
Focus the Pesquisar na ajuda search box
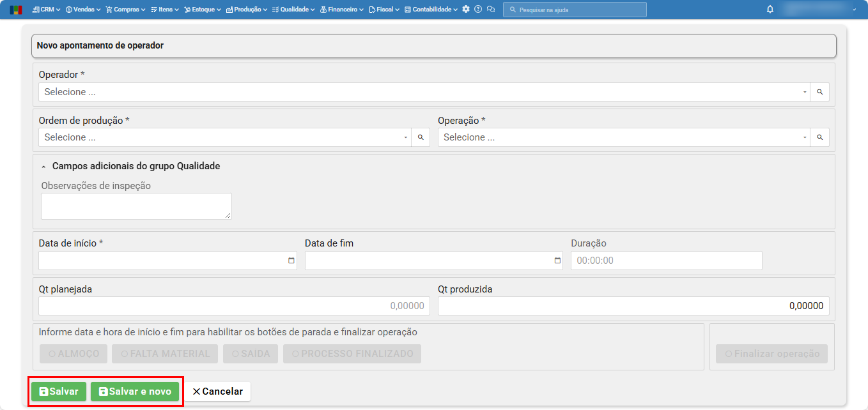(x=575, y=10)
